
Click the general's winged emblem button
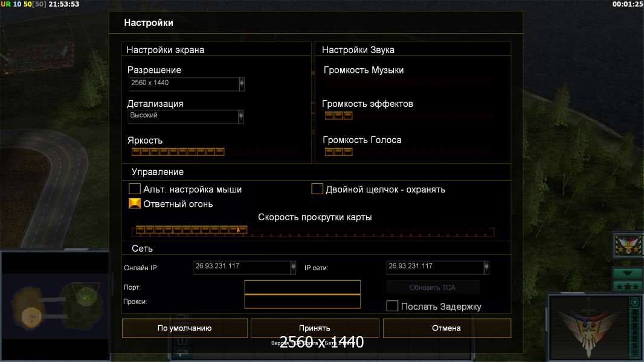click(628, 245)
